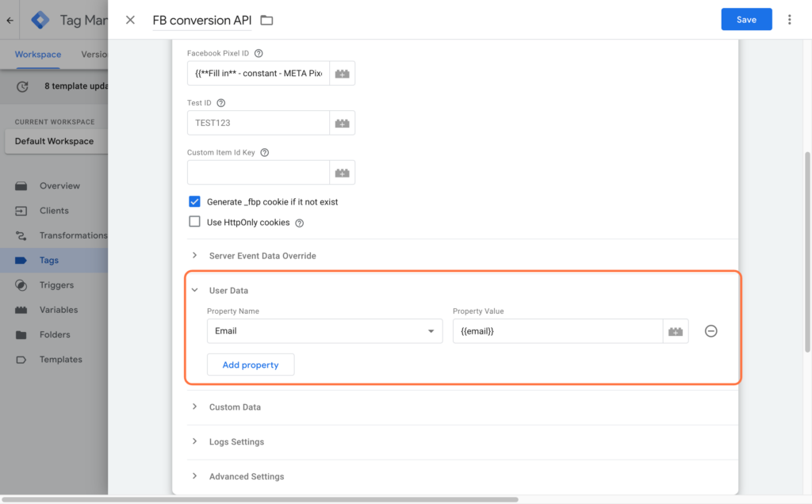Viewport: 812px width, 504px height.
Task: Click the Variables sidebar icon
Action: 21,310
